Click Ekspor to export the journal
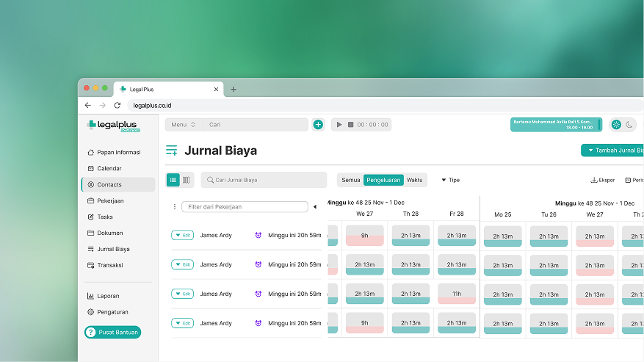Image resolution: width=644 pixels, height=362 pixels. pos(603,180)
